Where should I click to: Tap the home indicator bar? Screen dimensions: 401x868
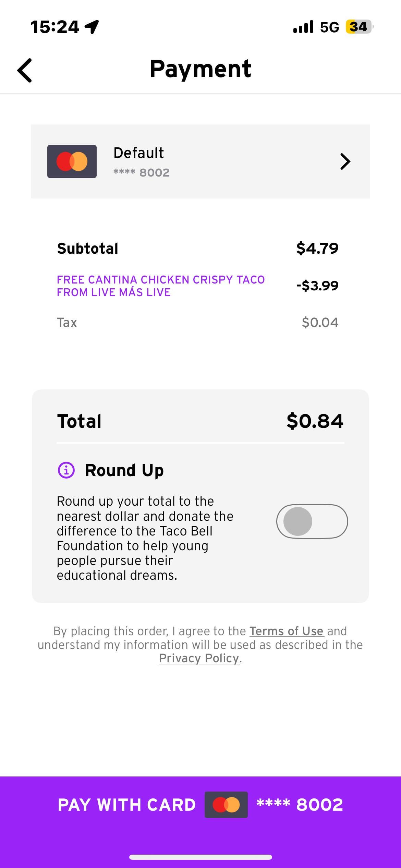point(200,857)
